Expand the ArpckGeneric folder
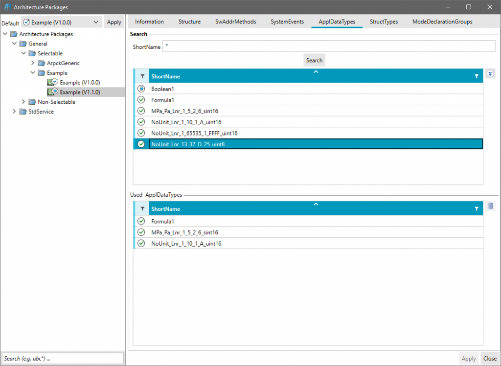501x366 pixels. coord(33,63)
